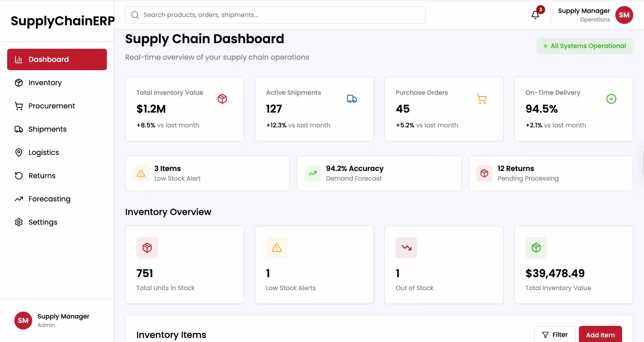The width and height of the screenshot is (644, 342).
Task: Open the Inventory sidebar menu
Action: 45,83
